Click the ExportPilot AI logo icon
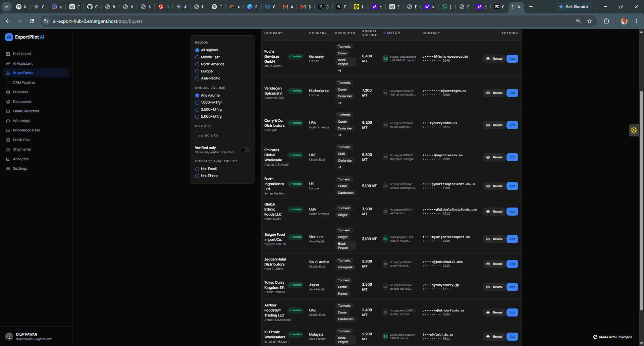This screenshot has height=346, width=644. click(9, 37)
